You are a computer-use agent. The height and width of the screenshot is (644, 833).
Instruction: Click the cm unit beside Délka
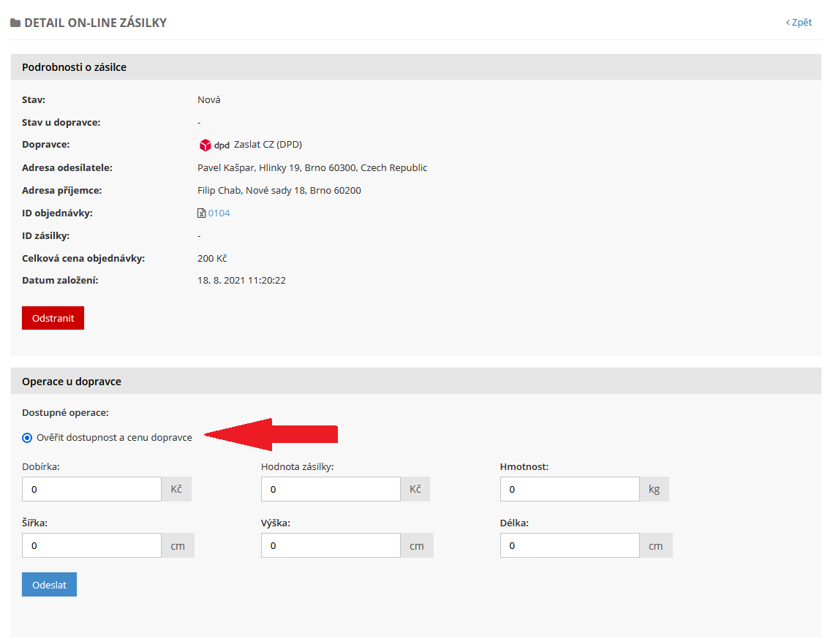click(x=656, y=545)
